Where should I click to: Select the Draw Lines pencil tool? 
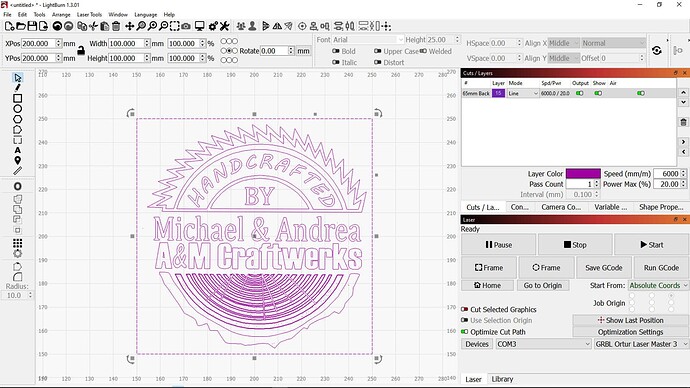[18, 88]
